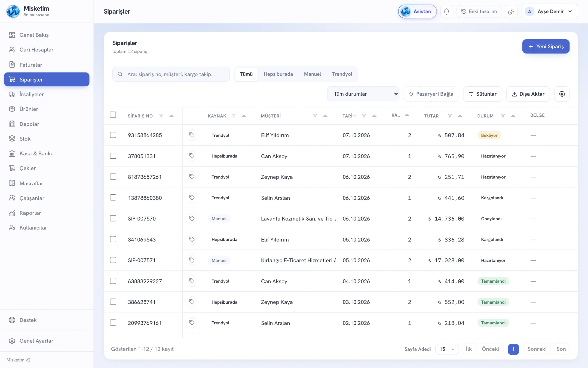Screen dimensions: 588x368
Task: Filter the Kaynak column
Action: pyautogui.click(x=233, y=116)
